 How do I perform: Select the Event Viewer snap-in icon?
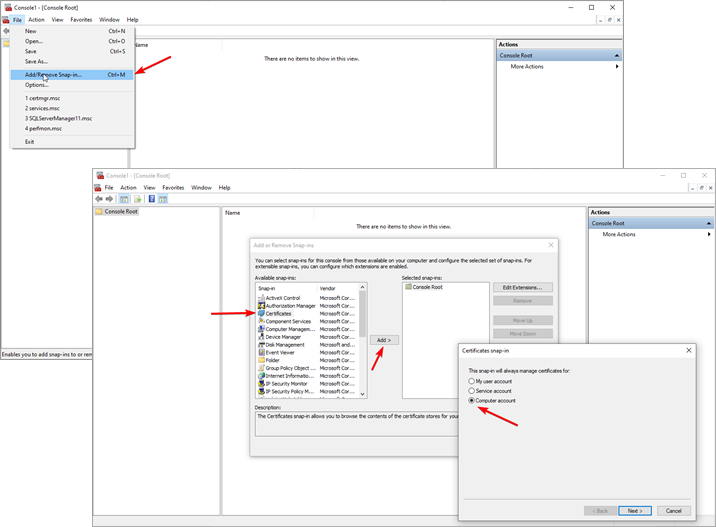click(x=261, y=352)
